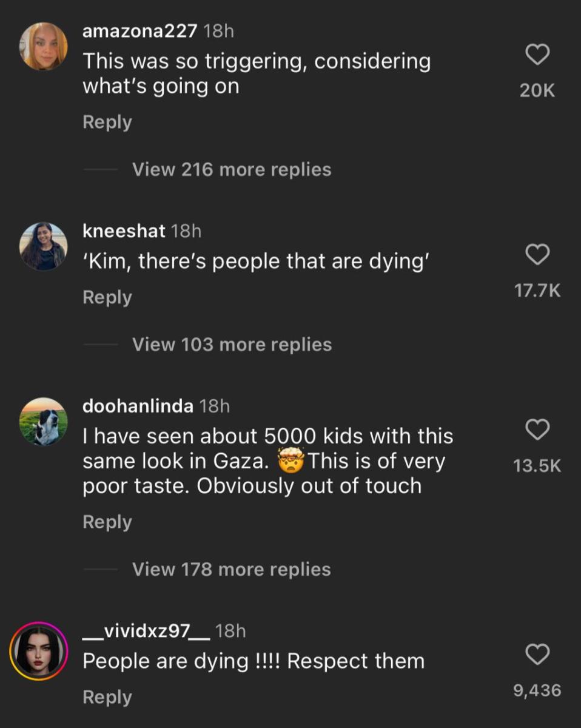Open the amazona227 username link
The width and height of the screenshot is (581, 728).
[139, 32]
